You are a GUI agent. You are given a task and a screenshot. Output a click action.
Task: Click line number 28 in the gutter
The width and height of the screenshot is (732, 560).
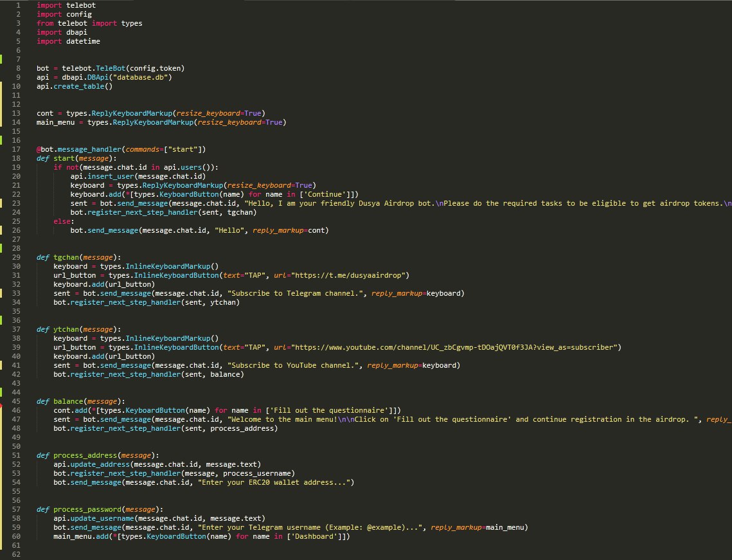[16, 248]
